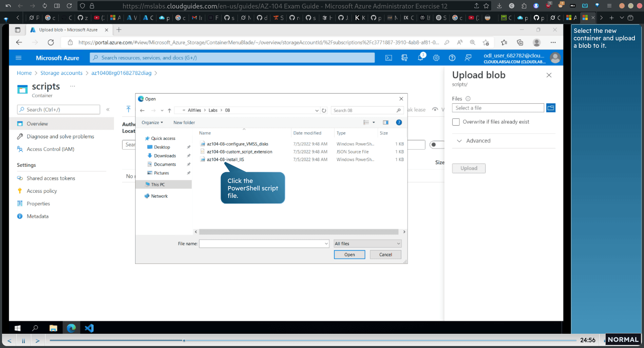Collapse the container side menu chevron

[x=108, y=109]
